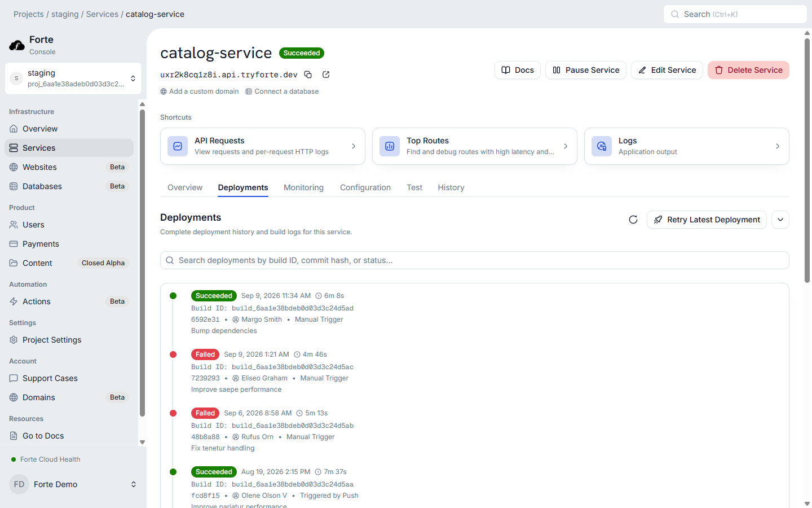The image size is (812, 508).
Task: Click the Projects breadcrumb link
Action: tap(29, 14)
